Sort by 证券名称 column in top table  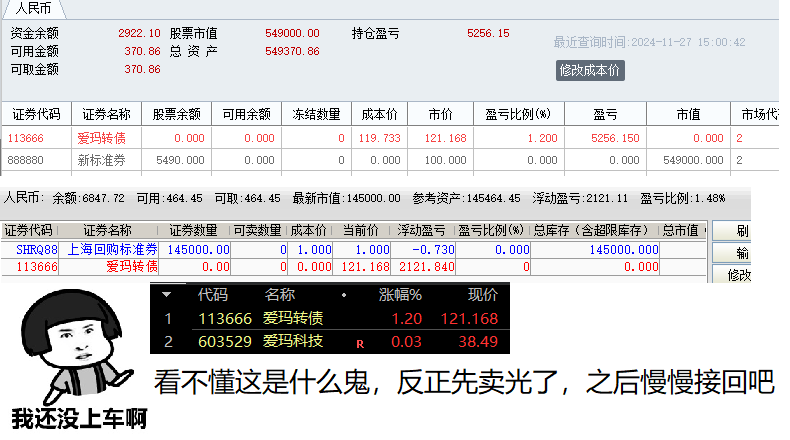pyautogui.click(x=106, y=114)
